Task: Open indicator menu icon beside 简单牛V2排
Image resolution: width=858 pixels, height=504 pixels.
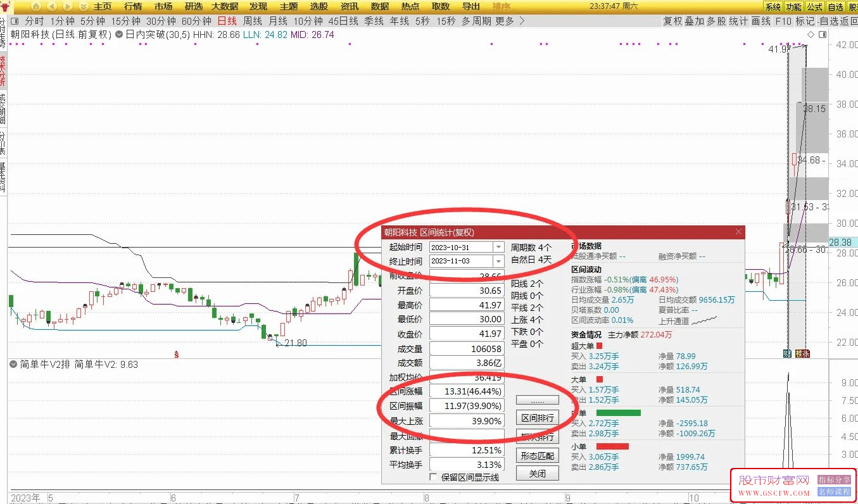Action: (14, 364)
